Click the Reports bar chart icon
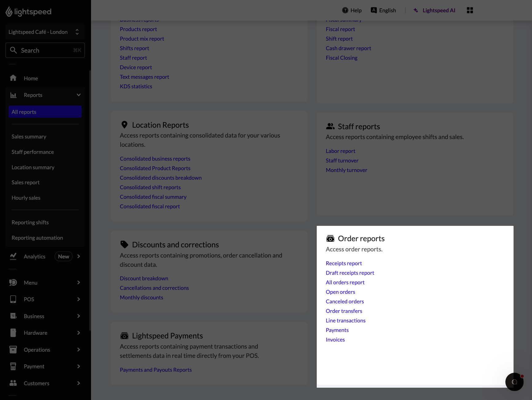Image resolution: width=532 pixels, height=400 pixels. pos(13,95)
